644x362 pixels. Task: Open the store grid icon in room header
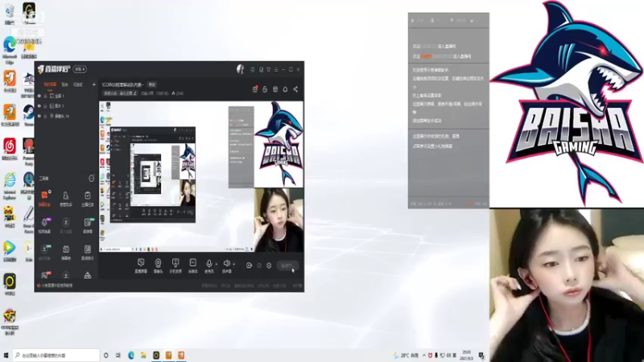275,89
